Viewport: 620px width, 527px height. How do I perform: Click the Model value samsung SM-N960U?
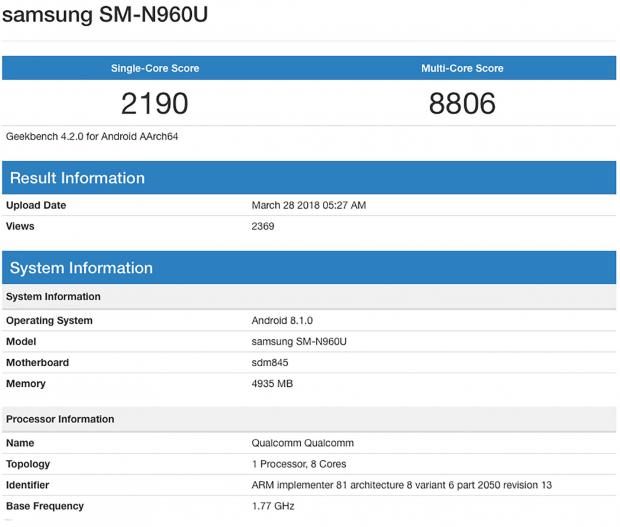pyautogui.click(x=298, y=342)
